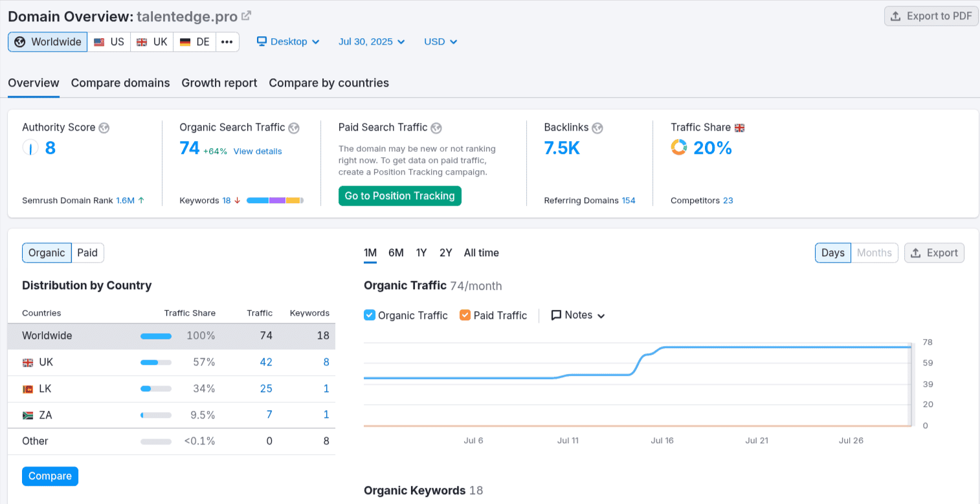Open more countries ellipsis menu

[227, 42]
